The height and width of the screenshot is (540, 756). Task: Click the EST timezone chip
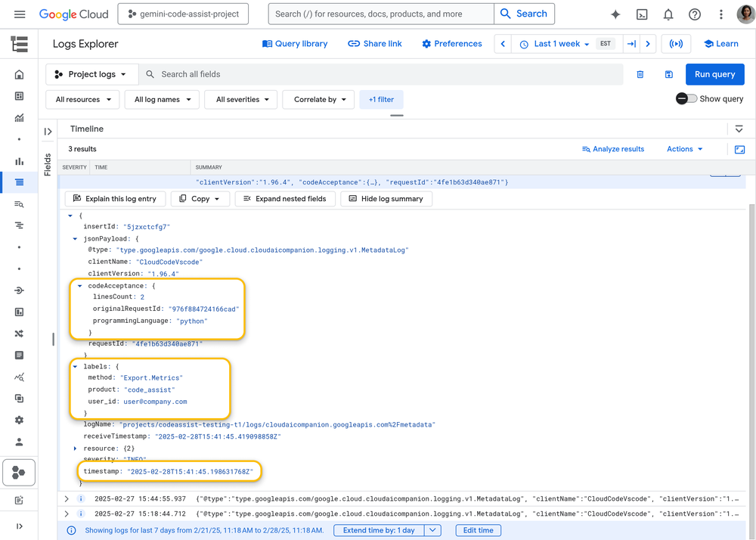click(606, 43)
